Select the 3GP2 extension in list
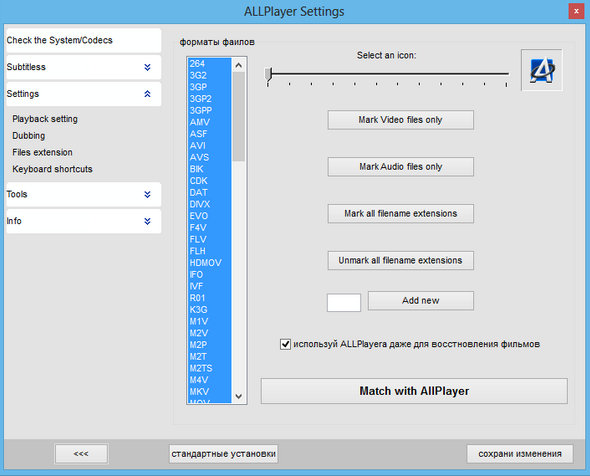590x476 pixels. 210,99
